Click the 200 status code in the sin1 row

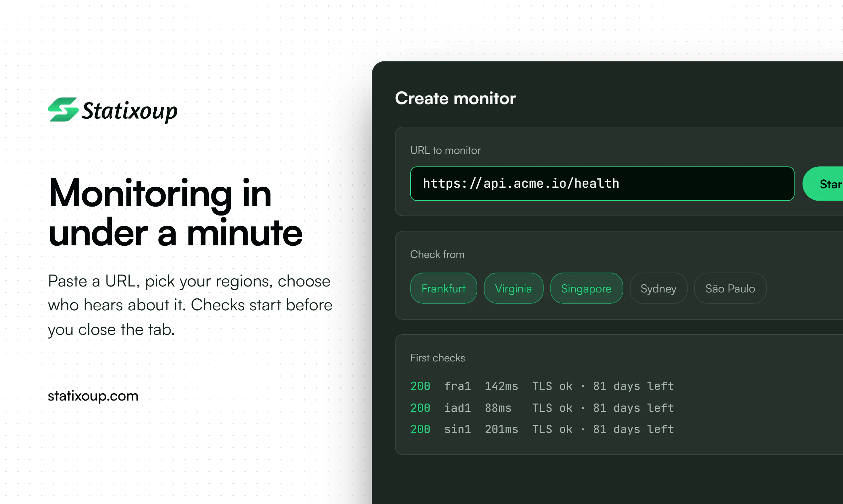(x=420, y=429)
